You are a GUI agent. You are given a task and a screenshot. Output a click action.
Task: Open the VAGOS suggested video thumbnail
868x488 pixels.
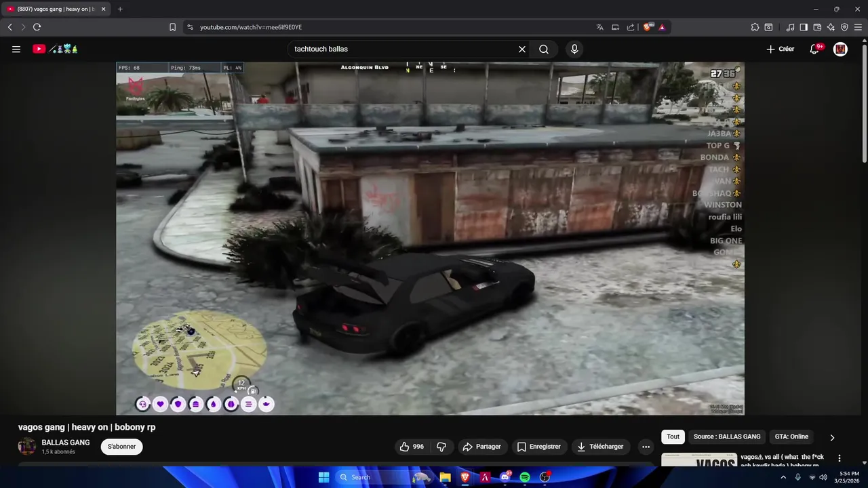(699, 460)
